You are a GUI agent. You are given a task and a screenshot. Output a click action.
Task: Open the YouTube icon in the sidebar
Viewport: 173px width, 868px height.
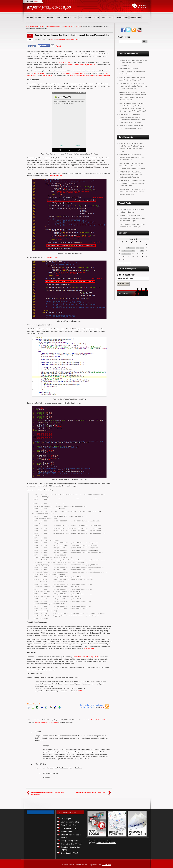tap(139, 30)
